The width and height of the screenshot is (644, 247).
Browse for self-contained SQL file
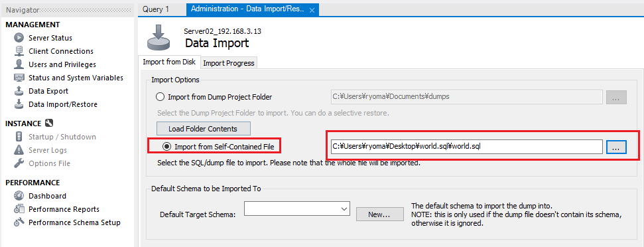tap(616, 147)
